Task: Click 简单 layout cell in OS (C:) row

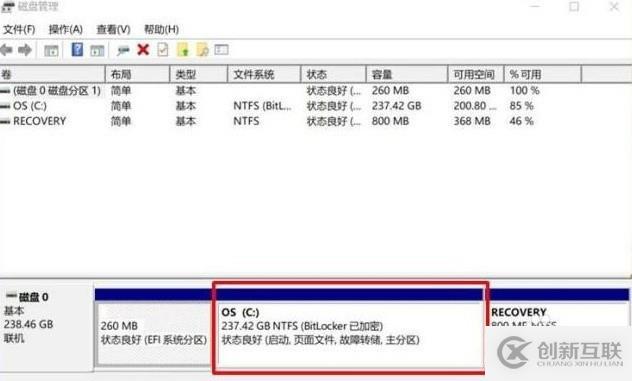Action: click(121, 106)
